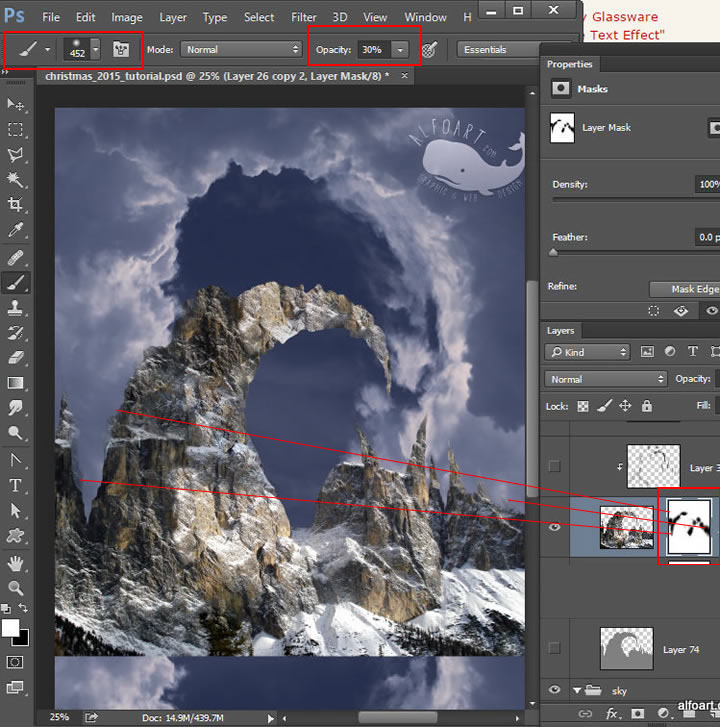The height and width of the screenshot is (727, 720).
Task: Open the Image menu
Action: pyautogui.click(x=127, y=17)
